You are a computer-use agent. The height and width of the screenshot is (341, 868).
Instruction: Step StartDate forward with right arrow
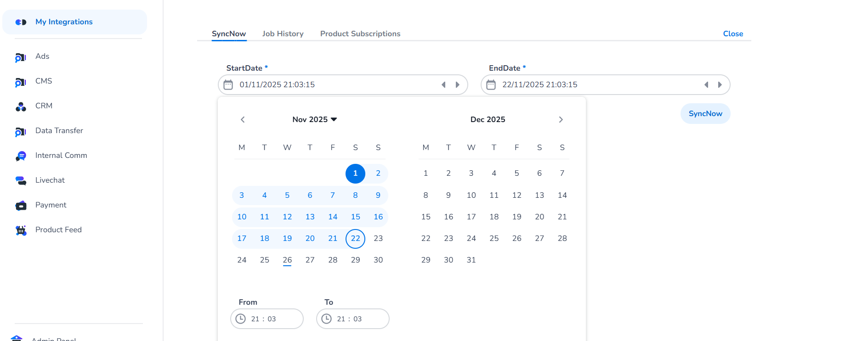point(457,85)
